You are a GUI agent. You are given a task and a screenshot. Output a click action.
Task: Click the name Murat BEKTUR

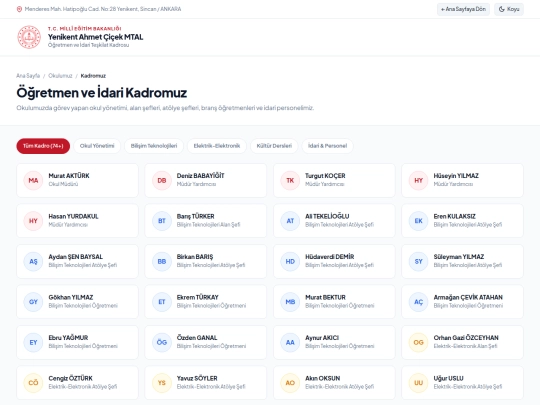(x=325, y=297)
